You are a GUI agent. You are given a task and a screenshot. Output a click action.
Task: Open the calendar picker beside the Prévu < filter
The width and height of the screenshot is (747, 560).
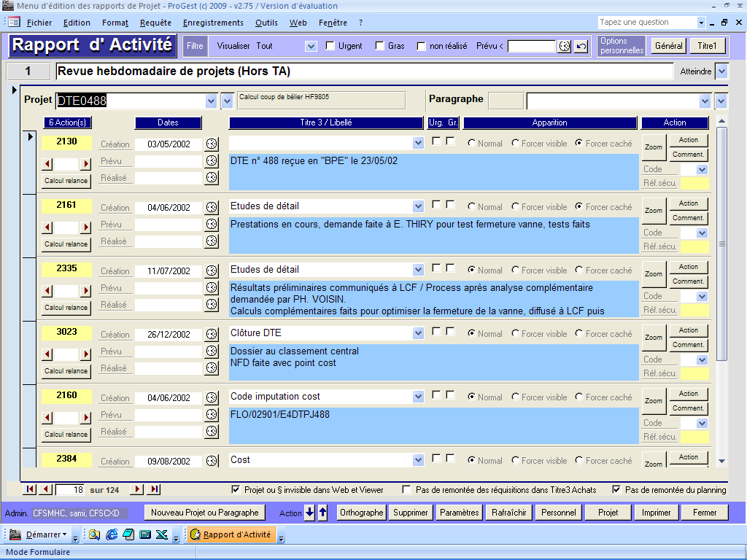click(565, 46)
